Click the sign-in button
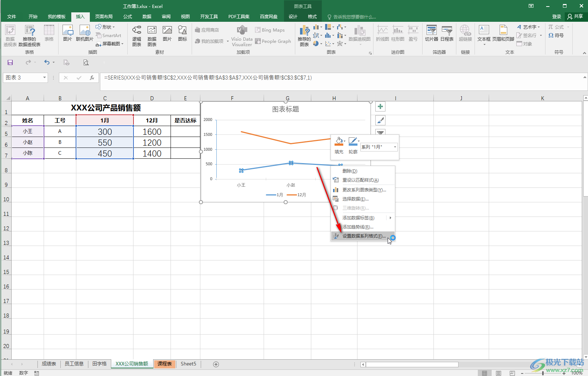 tap(557, 17)
